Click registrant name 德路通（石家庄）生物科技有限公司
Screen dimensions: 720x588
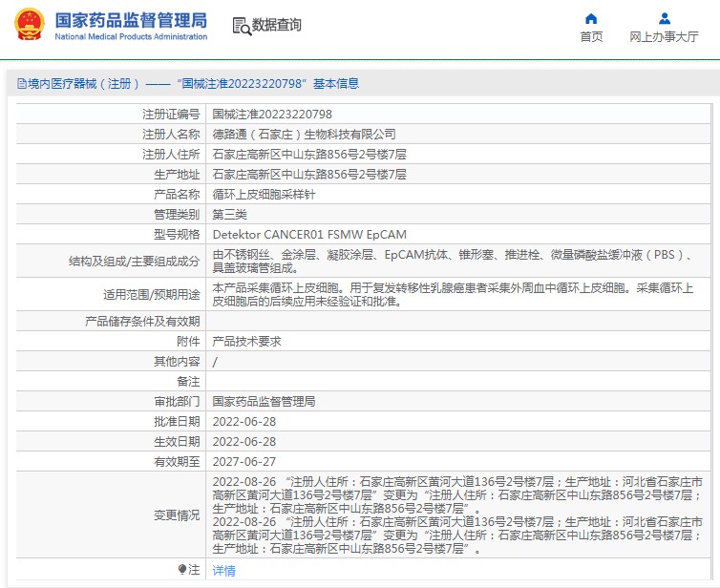pos(304,135)
